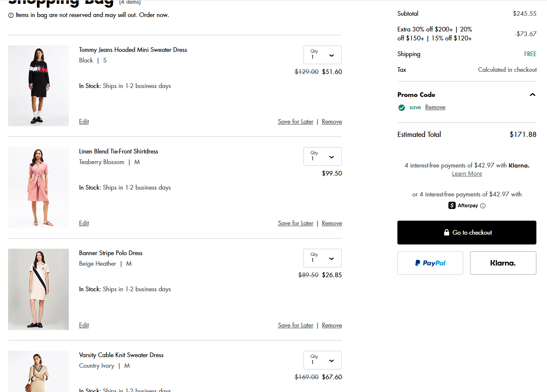Collapse the Promo Code section chevron

(x=532, y=95)
